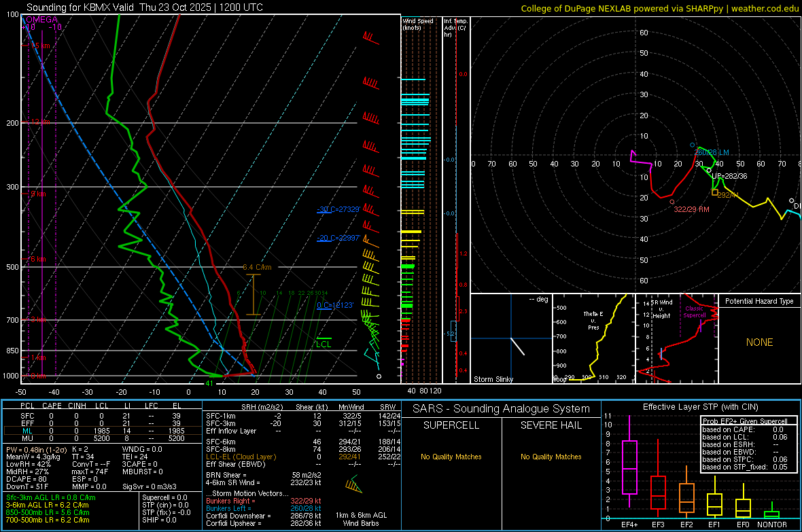Click the Corfidi Downshear = 286/78 kt value

tap(264, 516)
